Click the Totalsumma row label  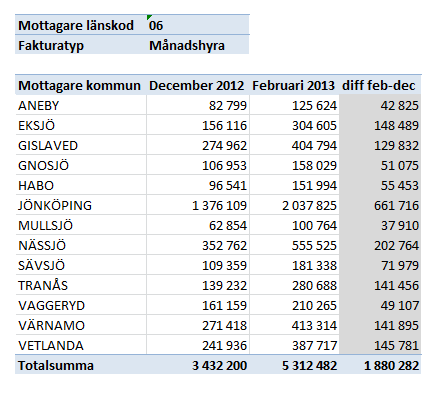(56, 366)
